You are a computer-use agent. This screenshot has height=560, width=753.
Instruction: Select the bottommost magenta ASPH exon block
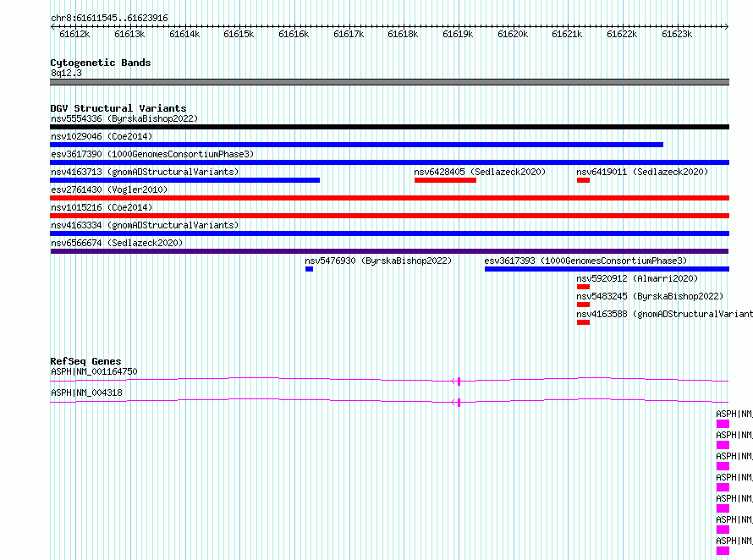pos(723,551)
